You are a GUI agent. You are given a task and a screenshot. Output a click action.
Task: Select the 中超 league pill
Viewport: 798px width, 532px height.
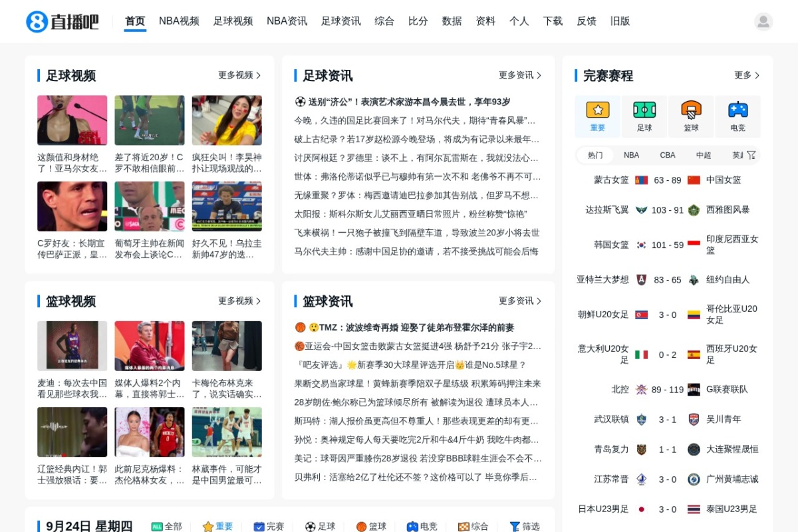pos(704,155)
